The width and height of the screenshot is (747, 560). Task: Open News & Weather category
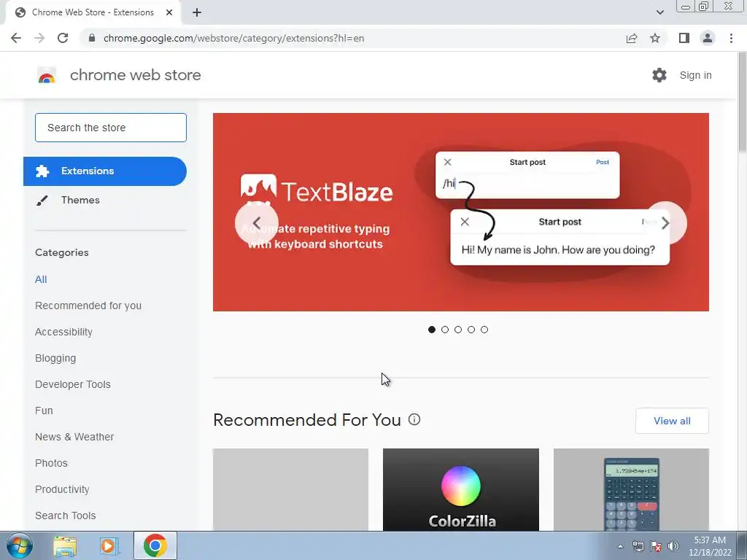pyautogui.click(x=74, y=437)
